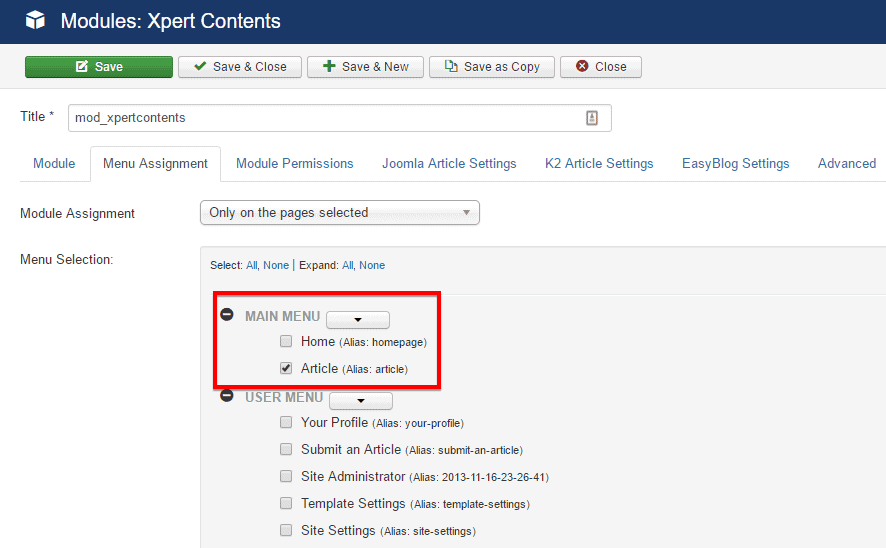This screenshot has height=548, width=886.
Task: Click the contact card icon in Title field
Action: (x=592, y=118)
